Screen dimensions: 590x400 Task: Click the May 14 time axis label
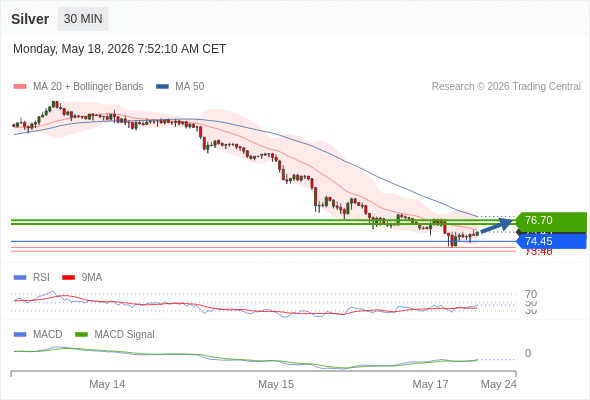107,384
